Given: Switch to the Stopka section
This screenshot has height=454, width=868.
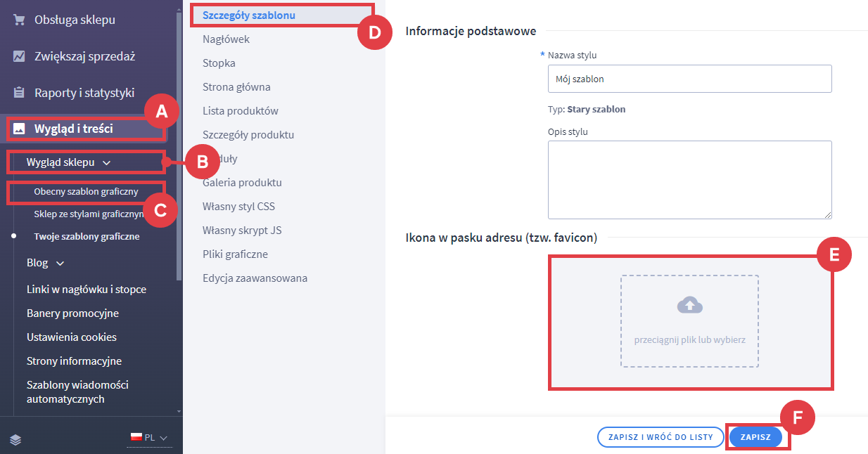Looking at the screenshot, I should [219, 63].
